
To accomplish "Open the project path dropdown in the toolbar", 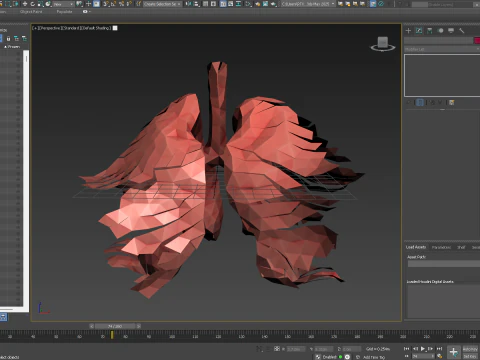I will (x=308, y=4).
